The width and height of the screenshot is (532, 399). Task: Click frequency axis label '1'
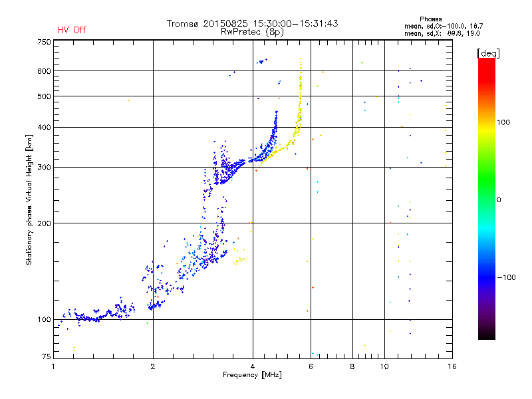[53, 366]
